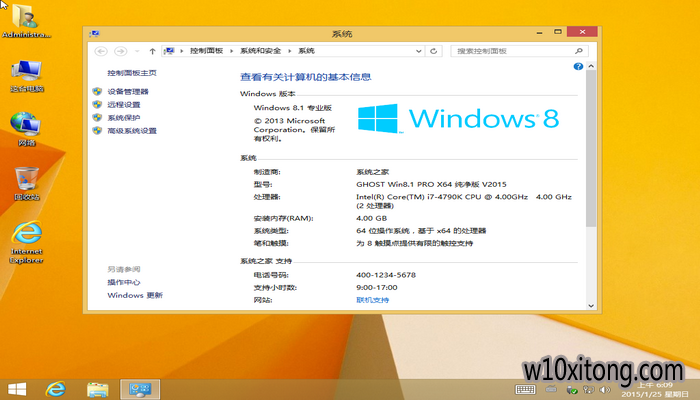
Task: Close the System window
Action: coord(582,32)
